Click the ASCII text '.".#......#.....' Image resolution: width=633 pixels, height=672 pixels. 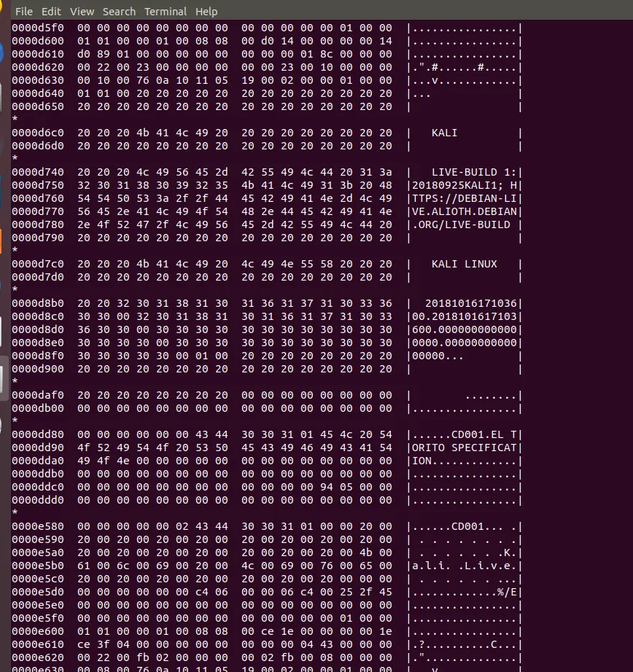(x=465, y=67)
